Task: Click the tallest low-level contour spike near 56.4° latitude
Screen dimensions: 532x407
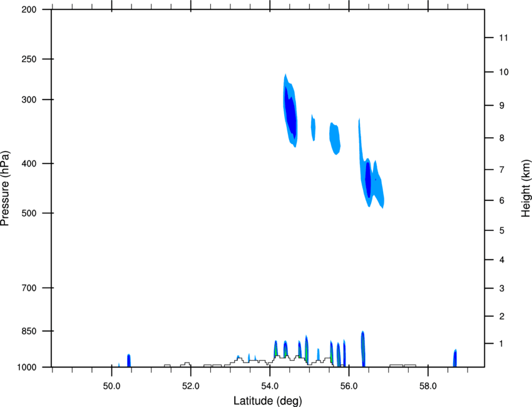Action: [362, 349]
